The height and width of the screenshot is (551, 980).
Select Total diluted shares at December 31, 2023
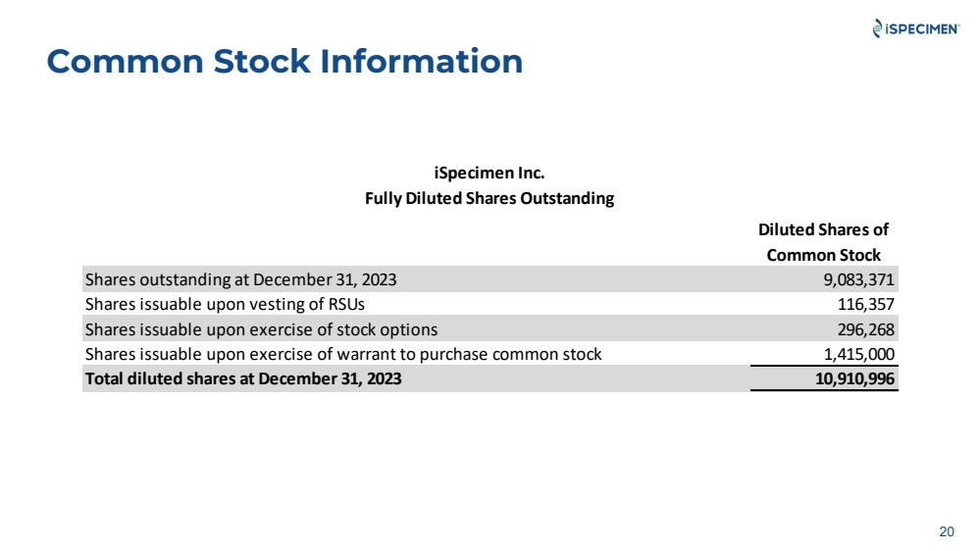click(243, 378)
